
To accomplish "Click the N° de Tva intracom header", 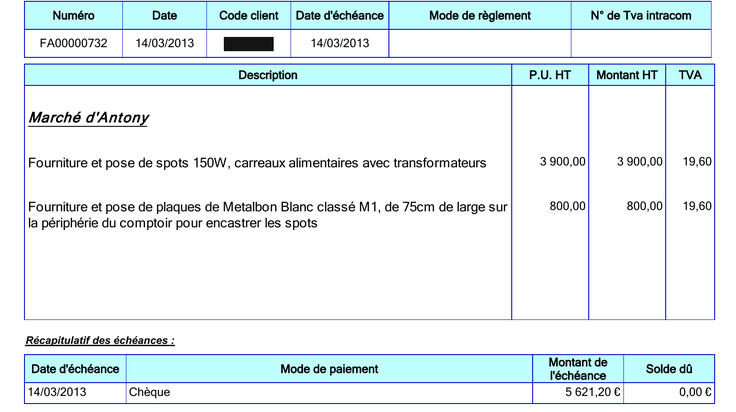I will click(x=641, y=15).
